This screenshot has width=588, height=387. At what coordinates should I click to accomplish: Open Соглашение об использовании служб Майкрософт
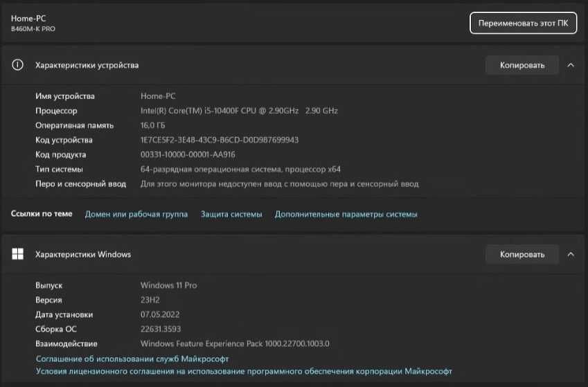coord(132,359)
